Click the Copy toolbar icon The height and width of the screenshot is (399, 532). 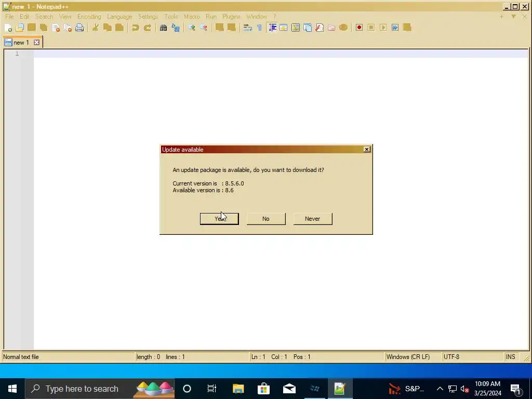click(108, 28)
